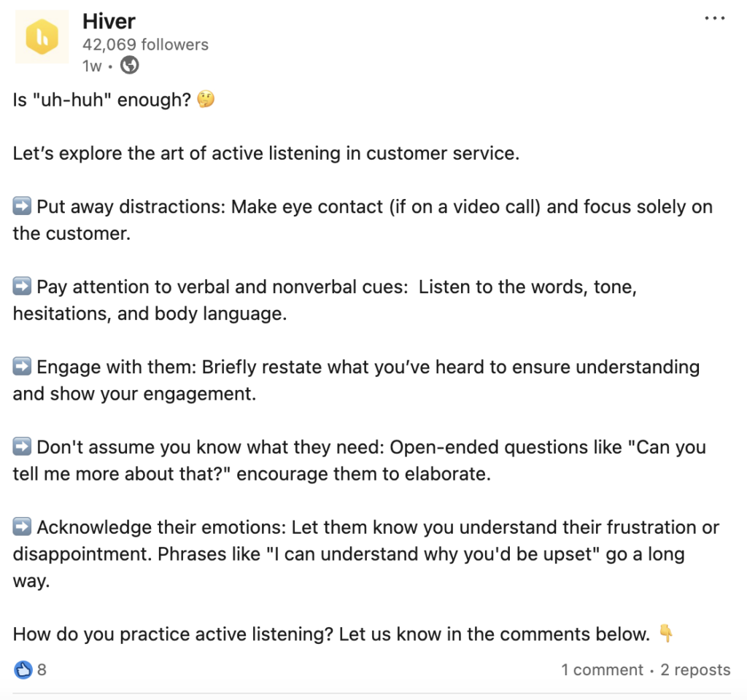
Task: Click the "1w" post timestamp
Action: pos(90,65)
